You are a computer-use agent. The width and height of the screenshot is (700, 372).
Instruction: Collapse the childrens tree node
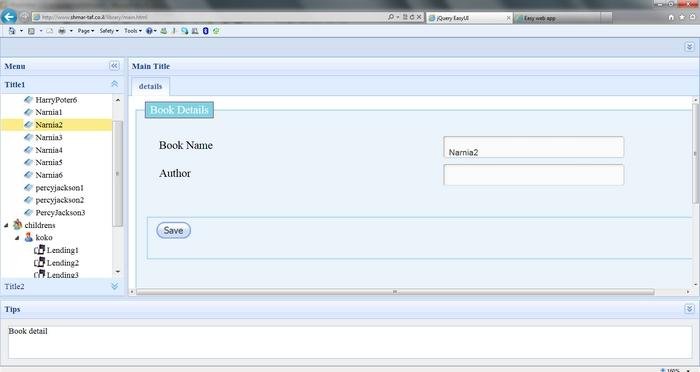pyautogui.click(x=6, y=225)
